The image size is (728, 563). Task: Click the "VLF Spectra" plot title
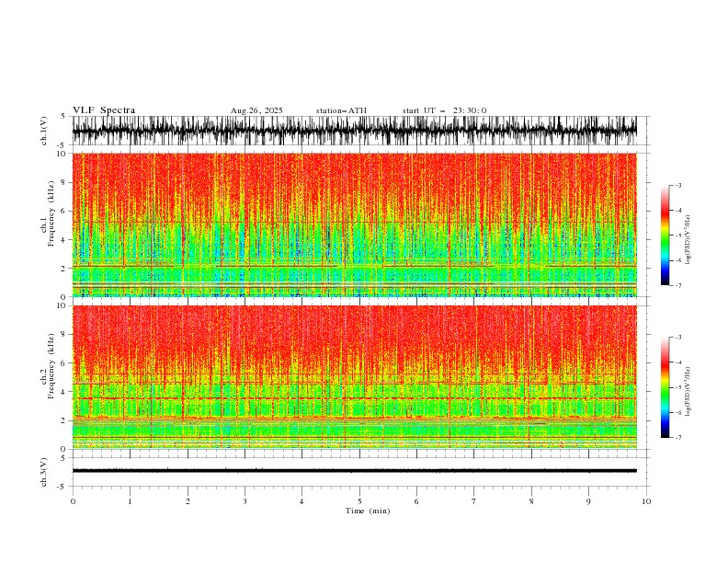point(104,110)
